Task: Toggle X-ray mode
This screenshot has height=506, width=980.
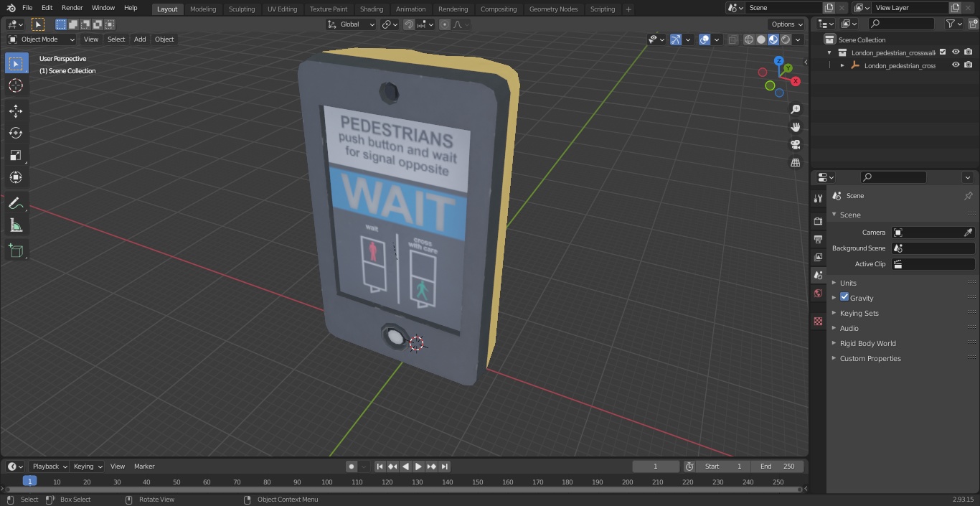Action: click(732, 40)
